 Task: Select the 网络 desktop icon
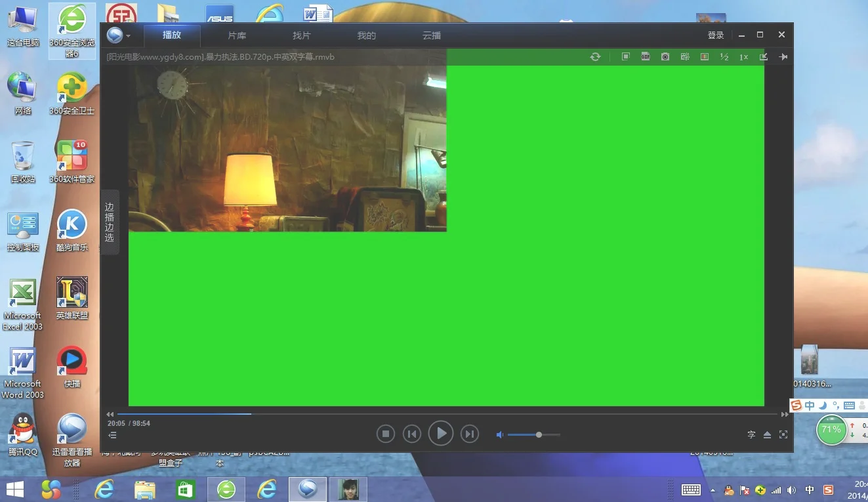click(x=23, y=94)
